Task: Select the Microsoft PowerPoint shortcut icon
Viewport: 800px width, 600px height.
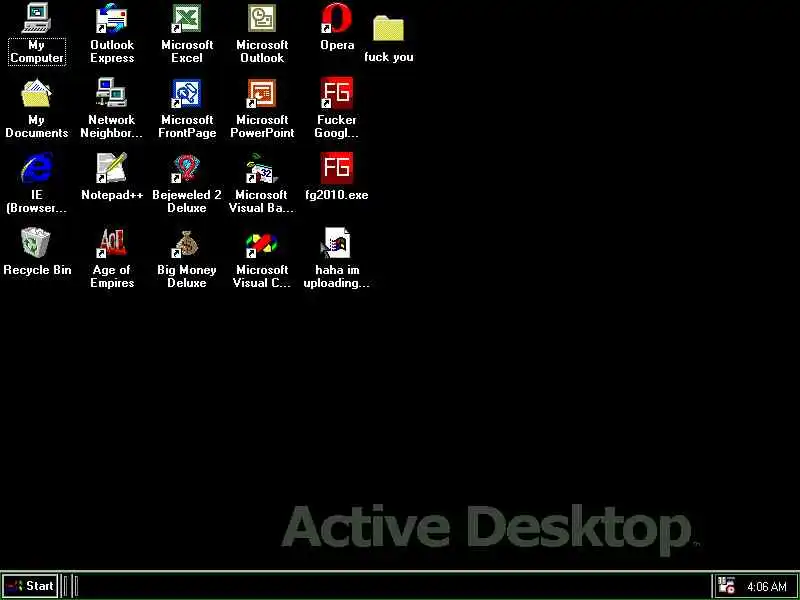Action: click(x=262, y=93)
